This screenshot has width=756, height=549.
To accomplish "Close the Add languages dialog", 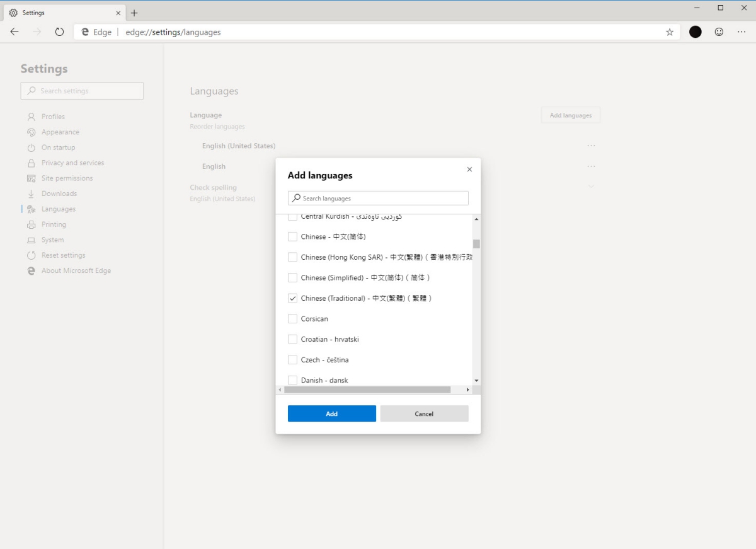I will (469, 170).
